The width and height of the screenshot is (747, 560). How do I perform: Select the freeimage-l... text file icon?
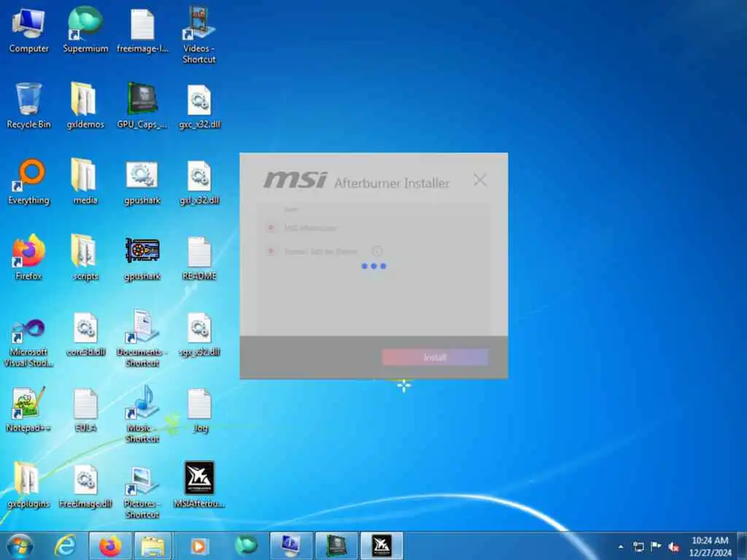click(142, 29)
